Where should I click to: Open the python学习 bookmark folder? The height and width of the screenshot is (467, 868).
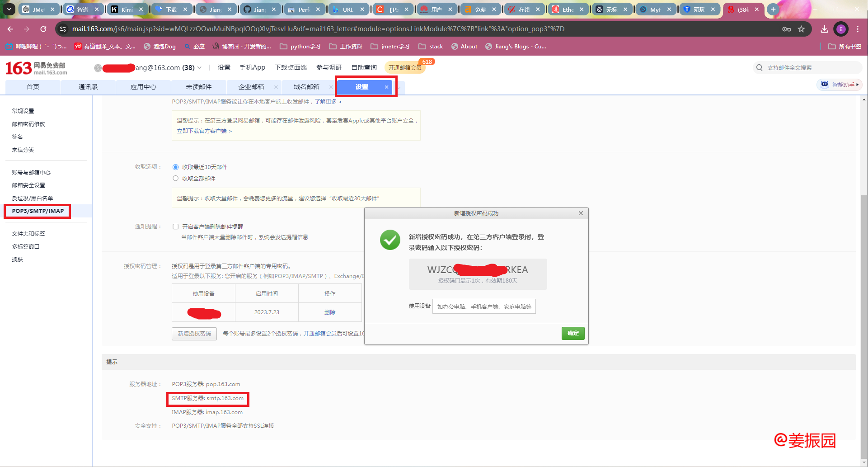[300, 47]
